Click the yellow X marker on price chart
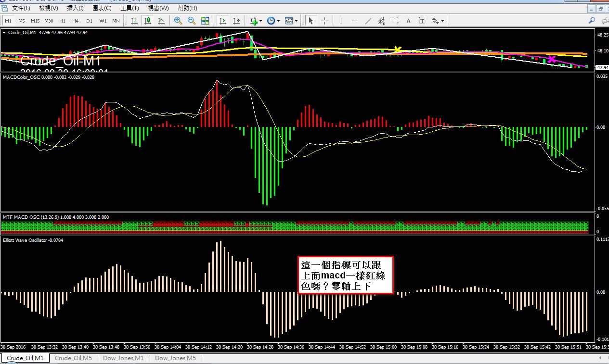The width and height of the screenshot is (609, 364). (x=398, y=50)
